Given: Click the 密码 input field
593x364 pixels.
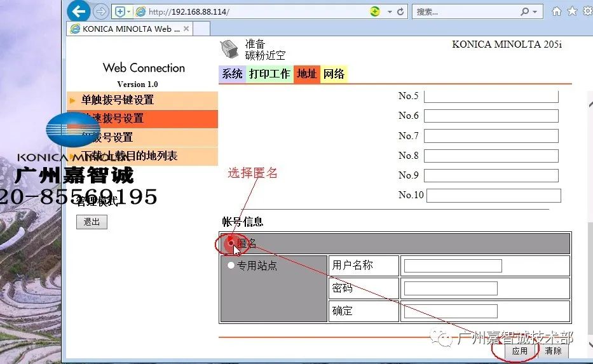Looking at the screenshot, I should [x=451, y=288].
